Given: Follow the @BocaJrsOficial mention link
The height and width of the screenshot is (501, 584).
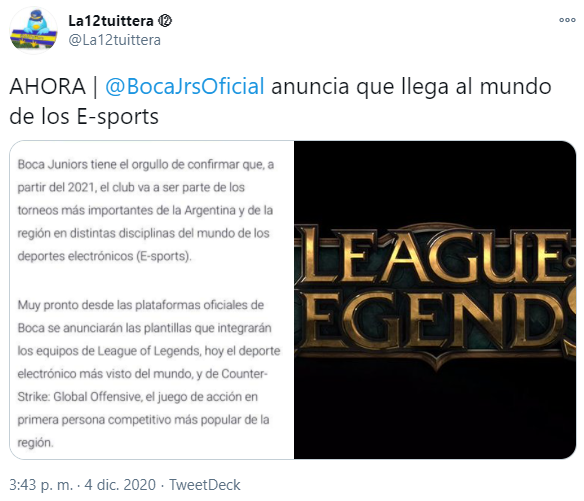Looking at the screenshot, I should click(x=185, y=86).
